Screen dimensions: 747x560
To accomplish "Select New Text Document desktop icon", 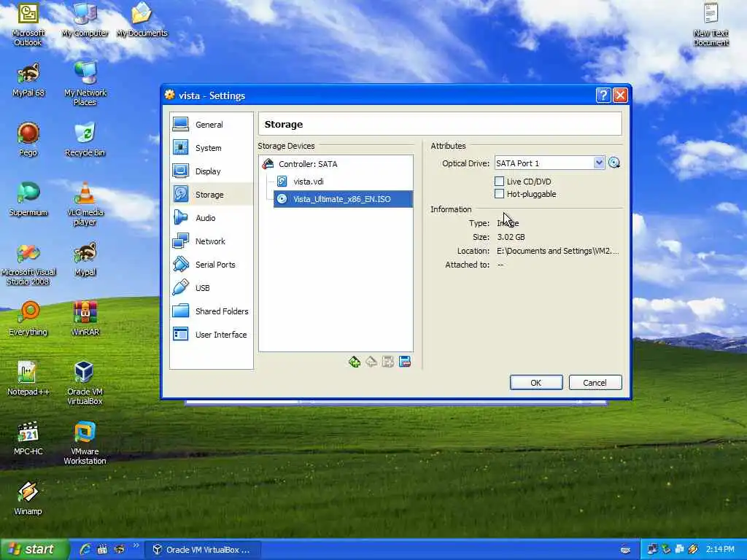I will pos(711,25).
